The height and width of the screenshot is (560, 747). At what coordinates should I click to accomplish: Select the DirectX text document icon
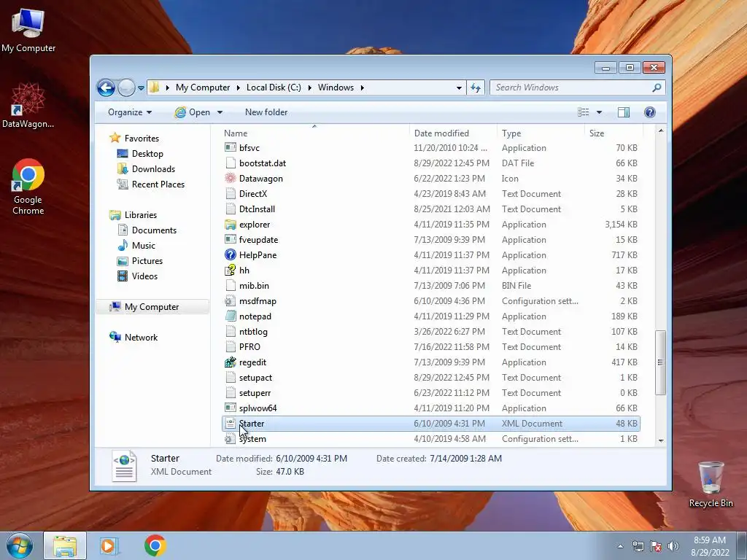click(x=230, y=193)
